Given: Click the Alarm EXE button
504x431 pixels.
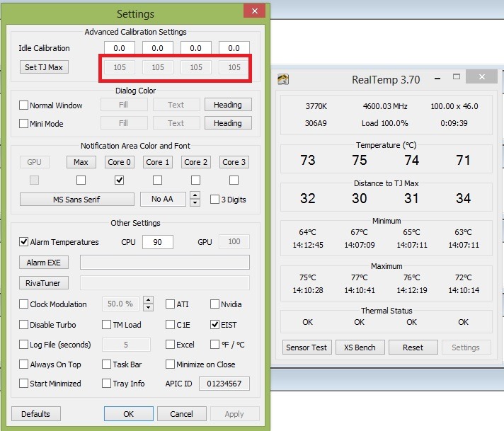Looking at the screenshot, I should click(x=44, y=263).
